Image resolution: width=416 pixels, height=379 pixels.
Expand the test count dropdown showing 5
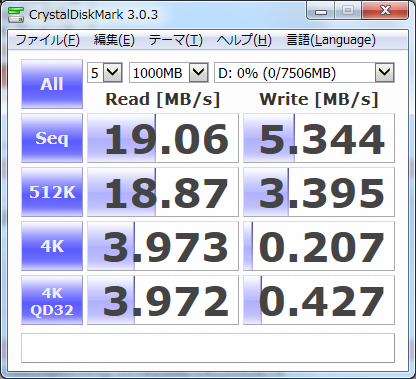113,72
